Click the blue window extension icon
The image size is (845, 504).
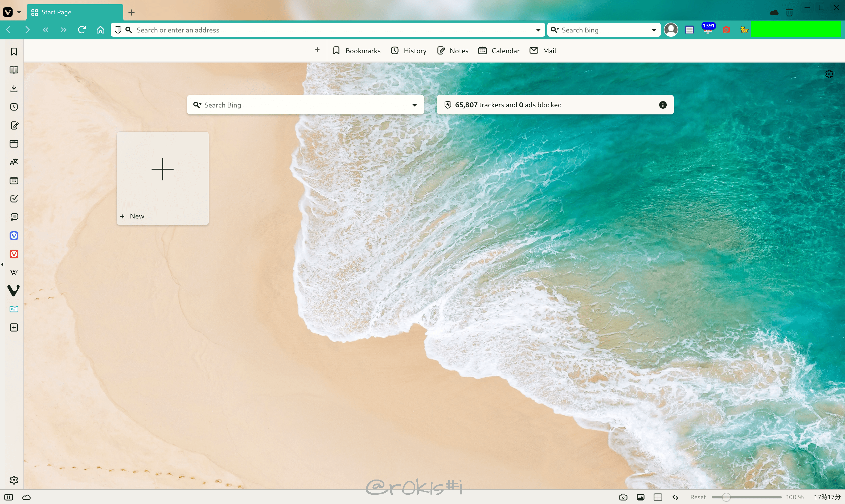pos(689,30)
